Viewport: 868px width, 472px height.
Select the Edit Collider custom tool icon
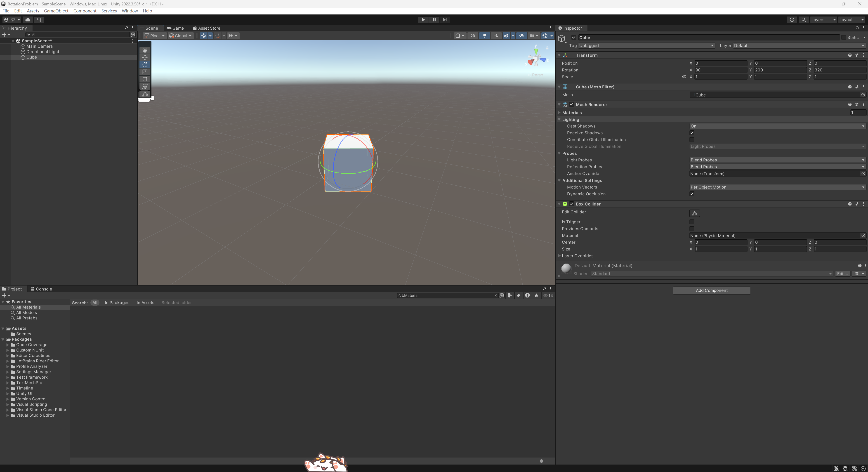pos(145,94)
